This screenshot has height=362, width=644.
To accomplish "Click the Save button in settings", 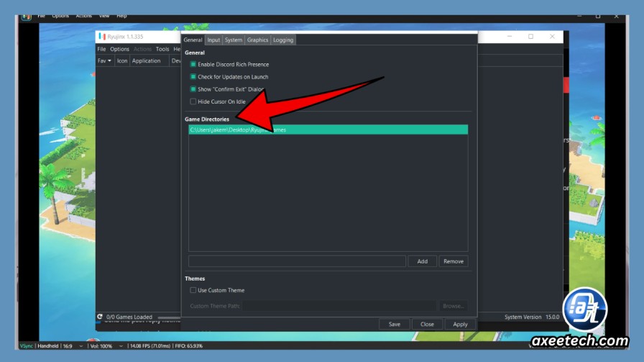I will click(395, 324).
